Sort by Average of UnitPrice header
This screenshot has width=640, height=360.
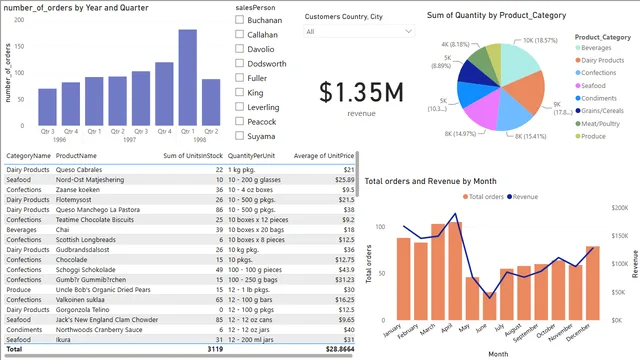tap(324, 156)
